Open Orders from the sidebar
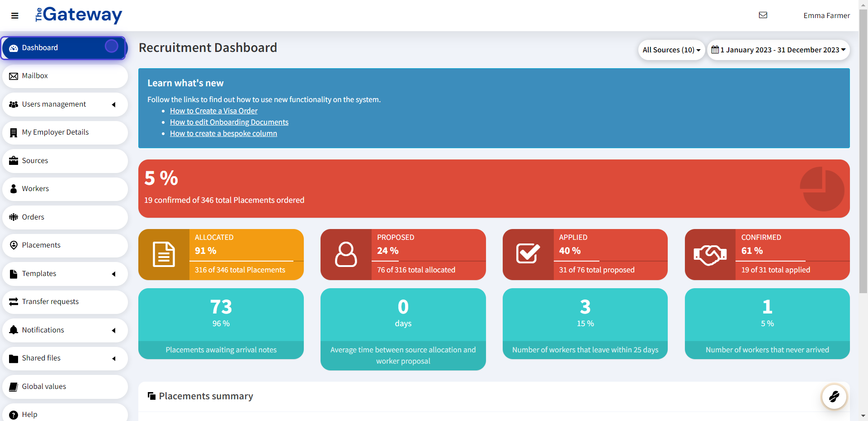The image size is (868, 421). (65, 217)
